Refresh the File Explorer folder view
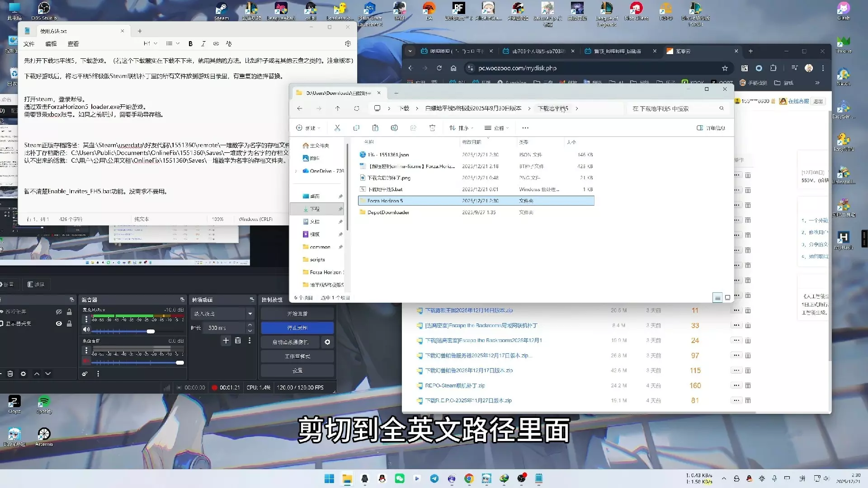Viewport: 868px width, 488px height. tap(357, 108)
